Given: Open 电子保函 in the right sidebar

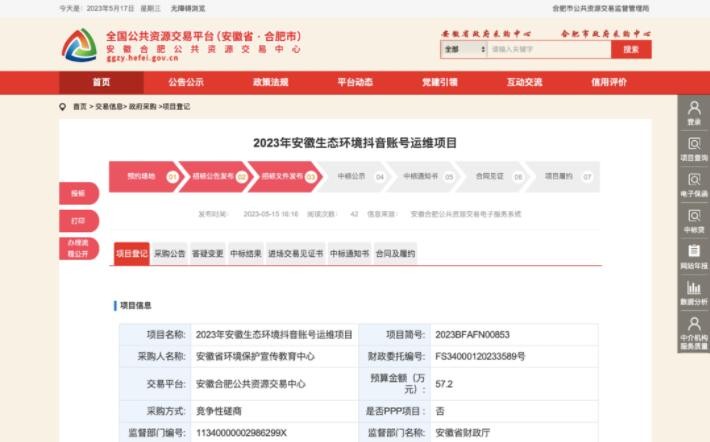Looking at the screenshot, I should pos(694,185).
